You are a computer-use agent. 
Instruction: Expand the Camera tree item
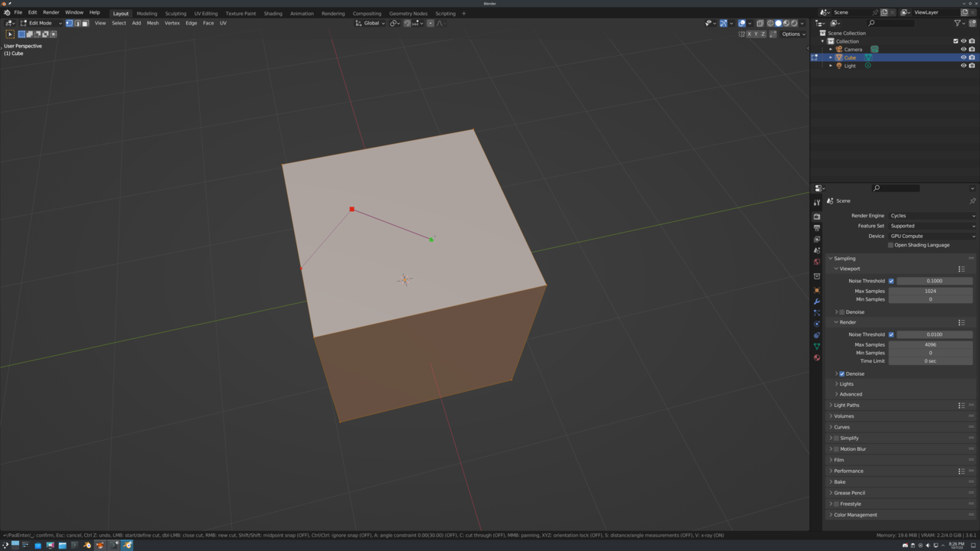click(831, 49)
